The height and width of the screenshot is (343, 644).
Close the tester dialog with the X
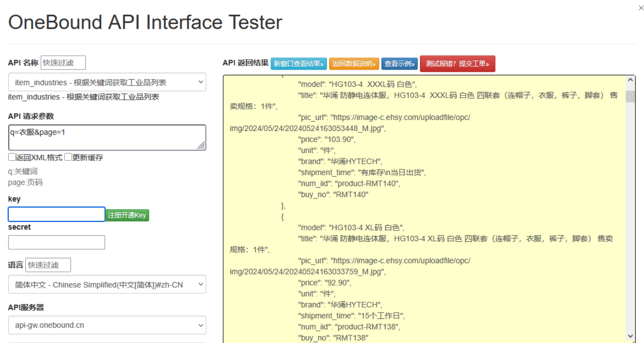[641, 8]
